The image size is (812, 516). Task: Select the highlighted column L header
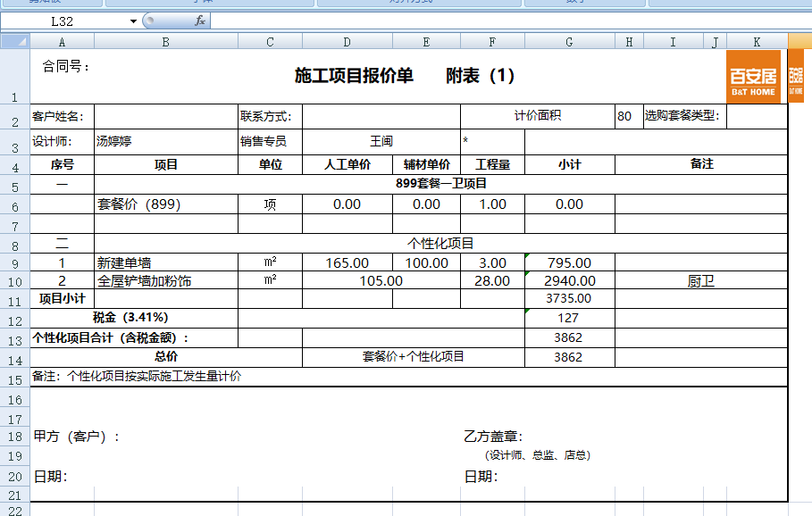[799, 41]
